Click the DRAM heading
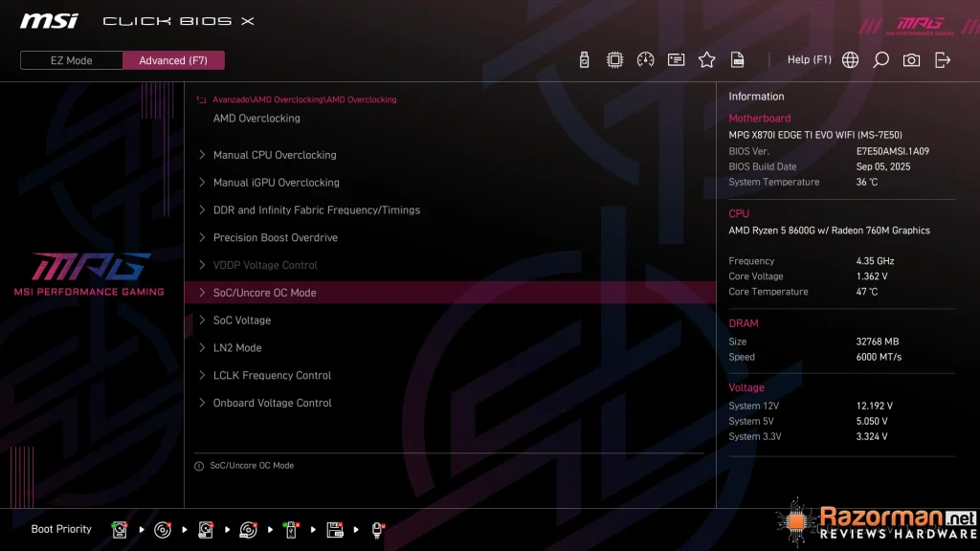The width and height of the screenshot is (980, 551). pos(743,323)
